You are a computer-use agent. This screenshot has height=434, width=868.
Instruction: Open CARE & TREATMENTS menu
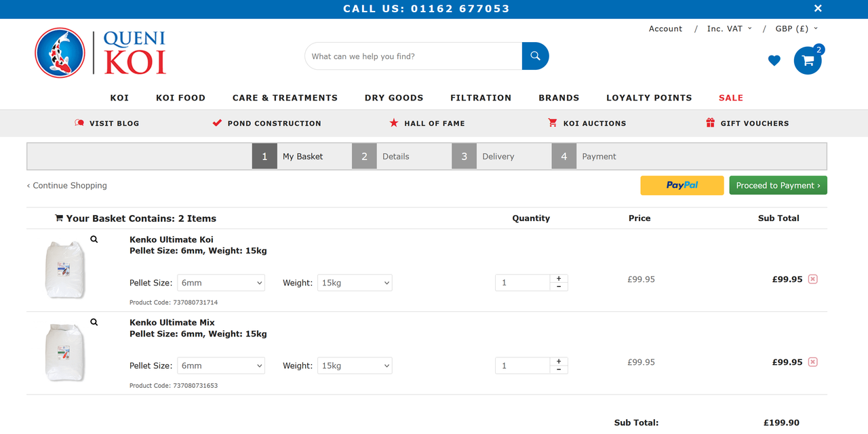click(285, 98)
